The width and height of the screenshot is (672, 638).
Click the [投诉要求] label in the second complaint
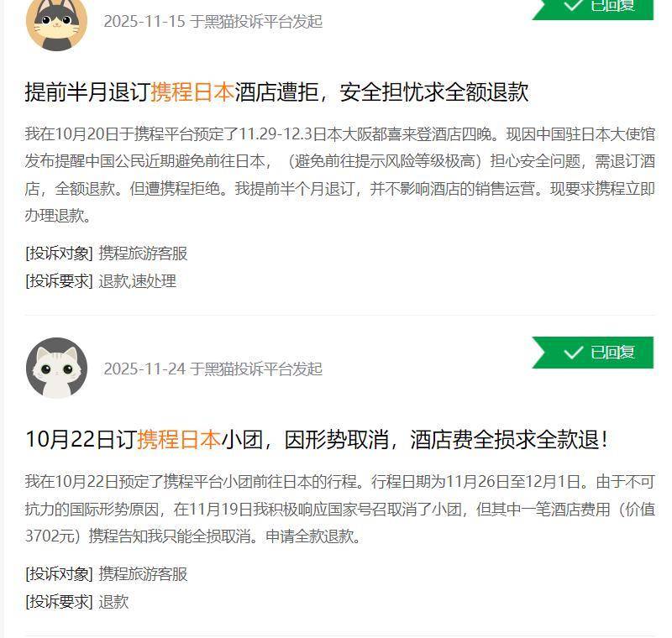pyautogui.click(x=59, y=602)
